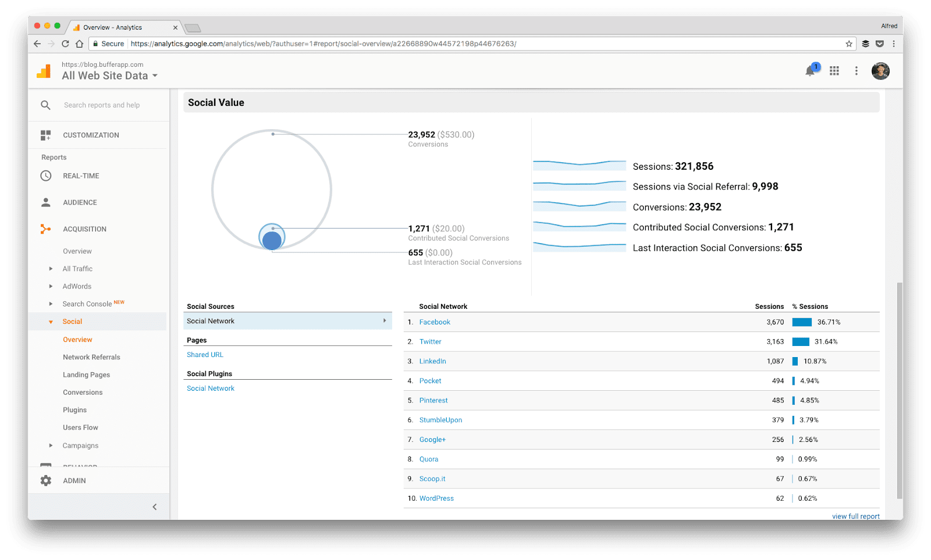Open the Scoop.it social network link
The image size is (931, 560).
click(x=432, y=479)
